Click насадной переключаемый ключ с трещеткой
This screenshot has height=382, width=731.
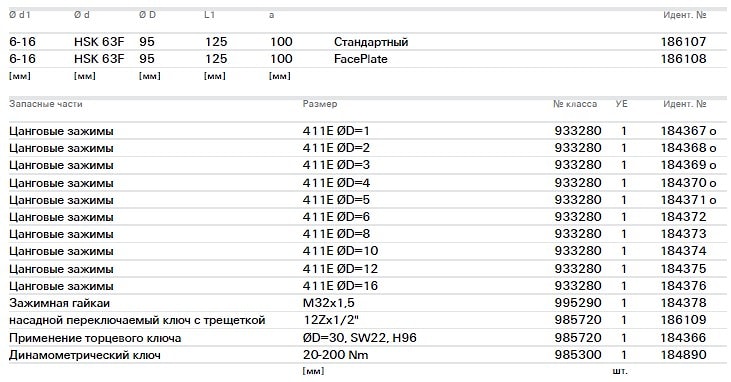tap(137, 320)
